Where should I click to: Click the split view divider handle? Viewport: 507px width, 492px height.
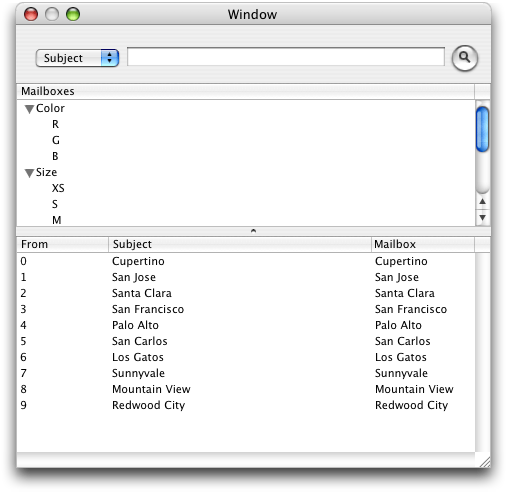pos(253,231)
